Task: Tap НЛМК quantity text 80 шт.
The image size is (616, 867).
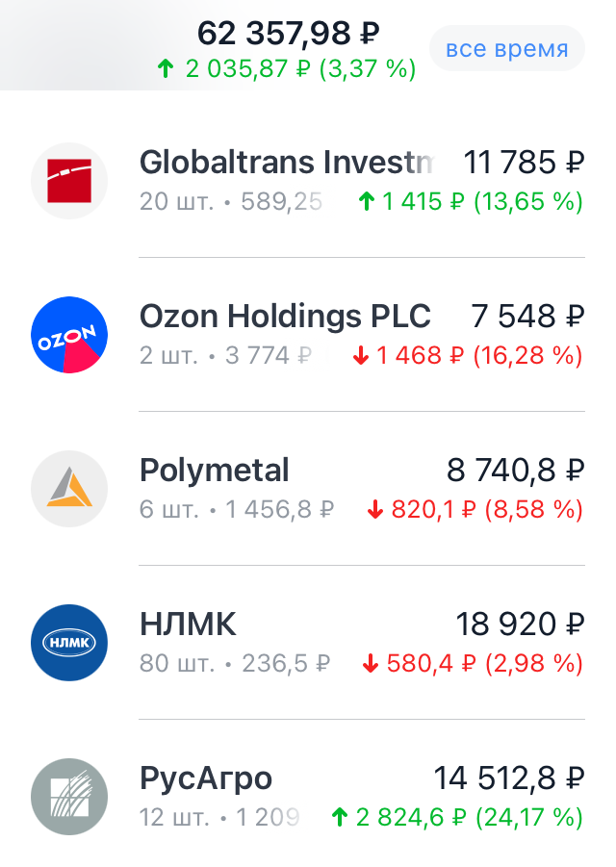Action: [177, 664]
